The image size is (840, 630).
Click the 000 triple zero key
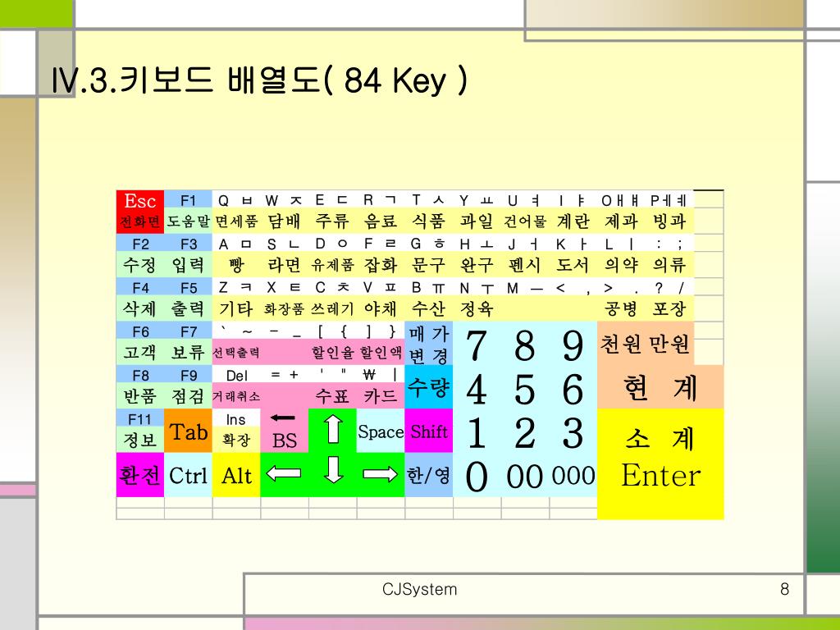(573, 475)
